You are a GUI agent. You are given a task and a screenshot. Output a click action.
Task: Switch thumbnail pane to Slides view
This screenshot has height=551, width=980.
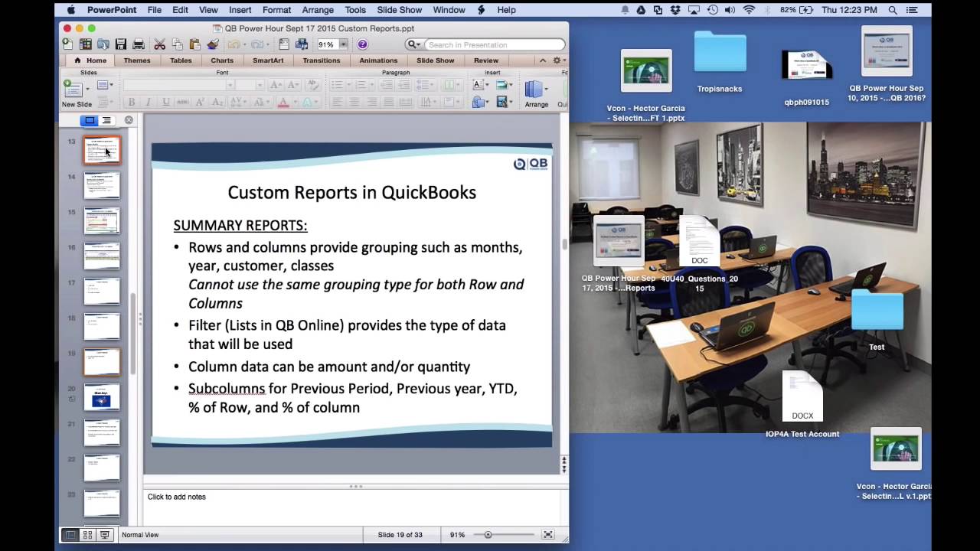(90, 120)
